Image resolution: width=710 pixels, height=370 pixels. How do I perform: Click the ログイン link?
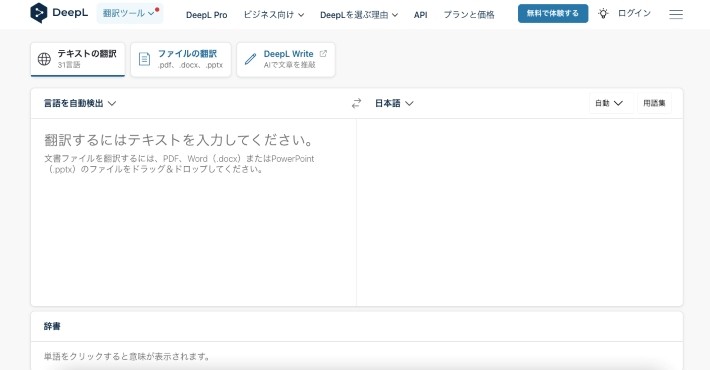pos(634,14)
